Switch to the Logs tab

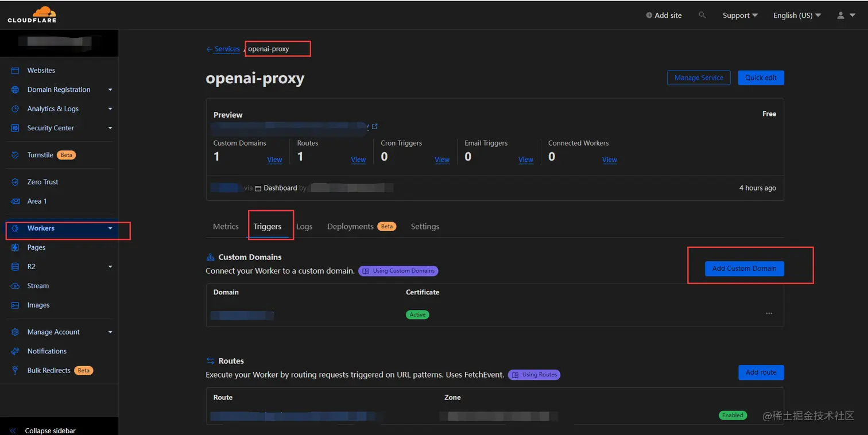304,227
